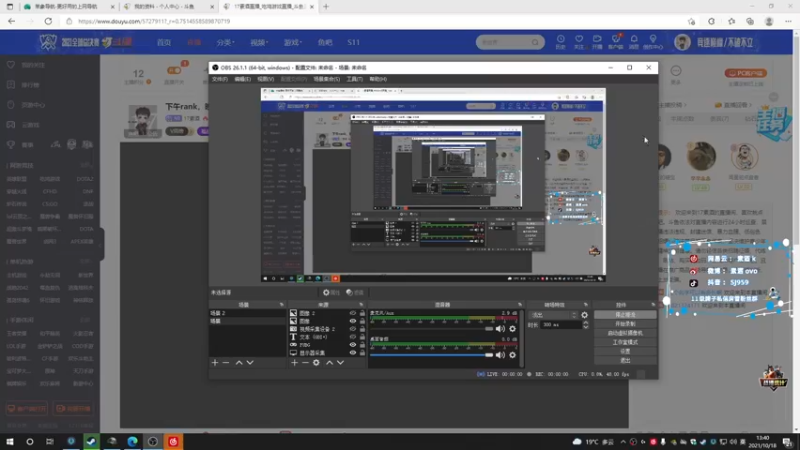The width and height of the screenshot is (800, 450).
Task: Open Douyu follows heart icon in the header
Action: 579,39
